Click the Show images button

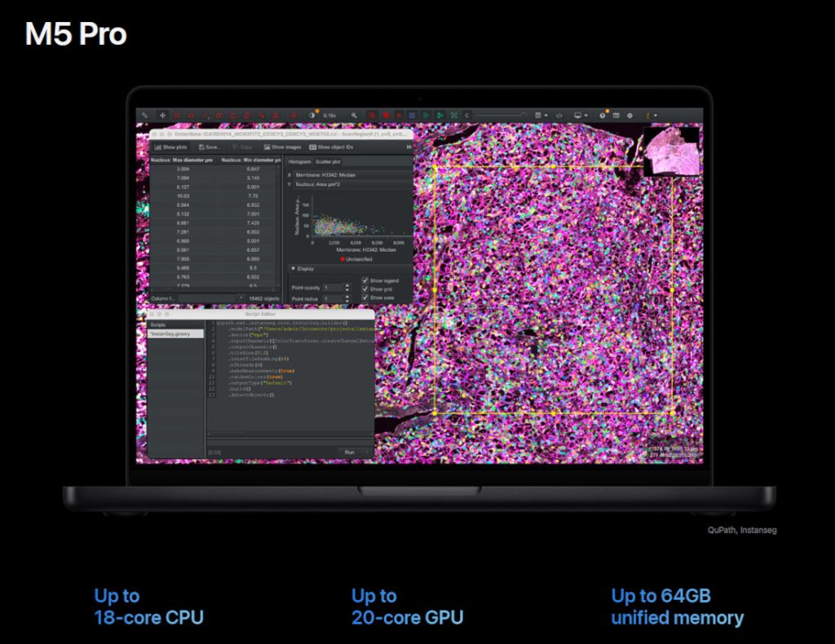[282, 148]
